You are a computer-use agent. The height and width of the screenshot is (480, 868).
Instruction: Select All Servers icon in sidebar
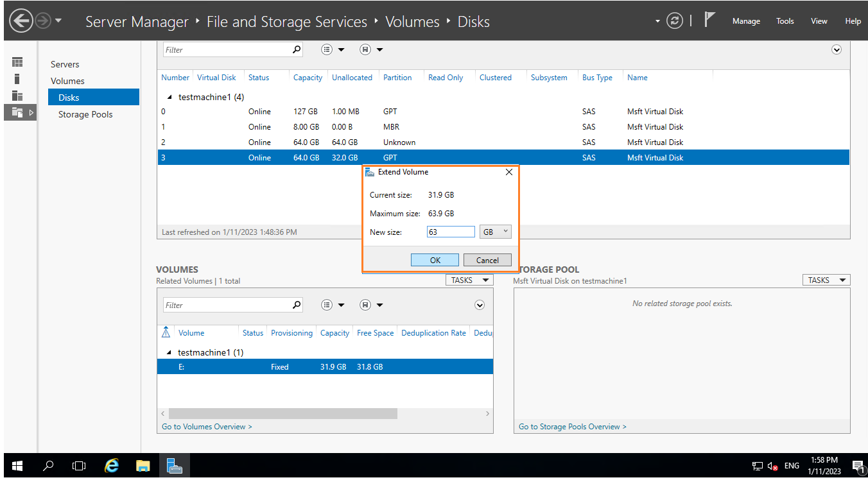point(17,96)
